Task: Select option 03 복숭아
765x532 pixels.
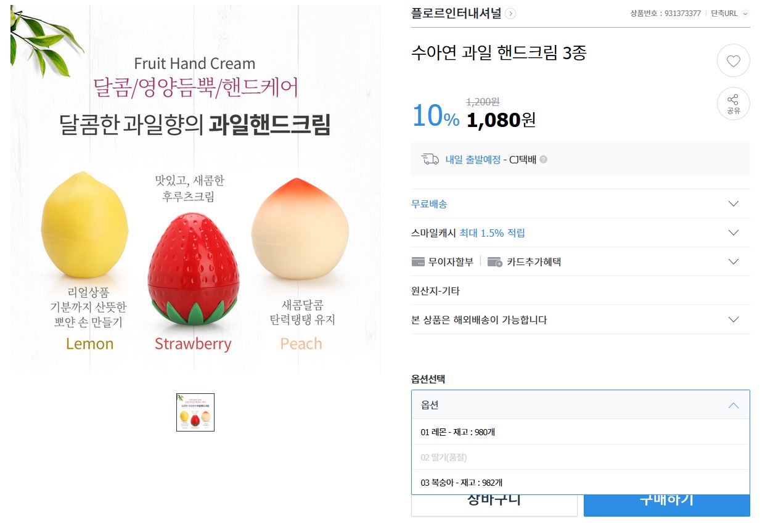Action: (461, 483)
